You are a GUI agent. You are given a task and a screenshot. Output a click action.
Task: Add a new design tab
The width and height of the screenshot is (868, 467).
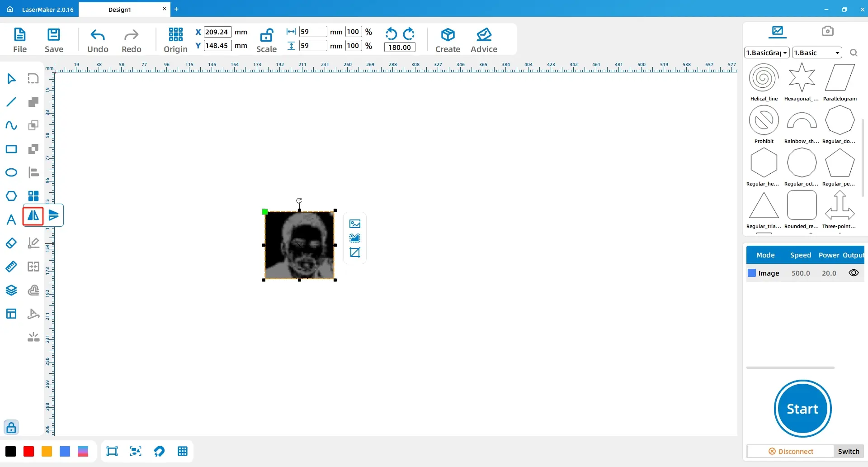[176, 9]
